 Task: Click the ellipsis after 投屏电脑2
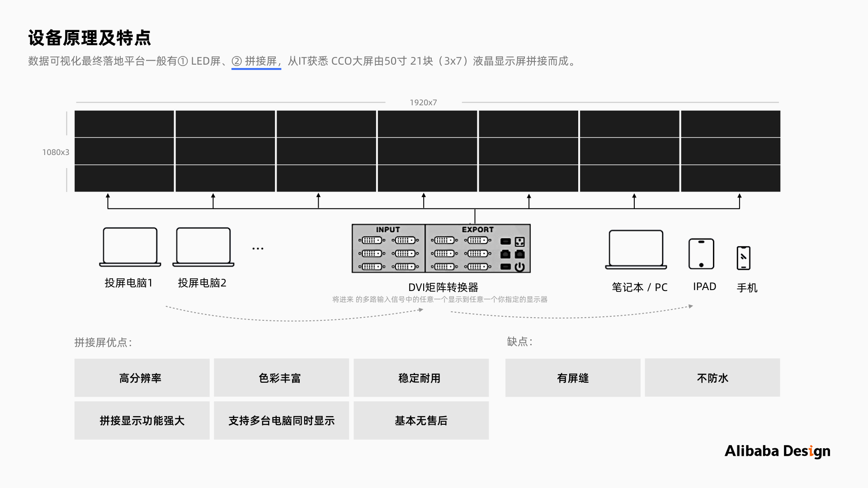pos(258,249)
